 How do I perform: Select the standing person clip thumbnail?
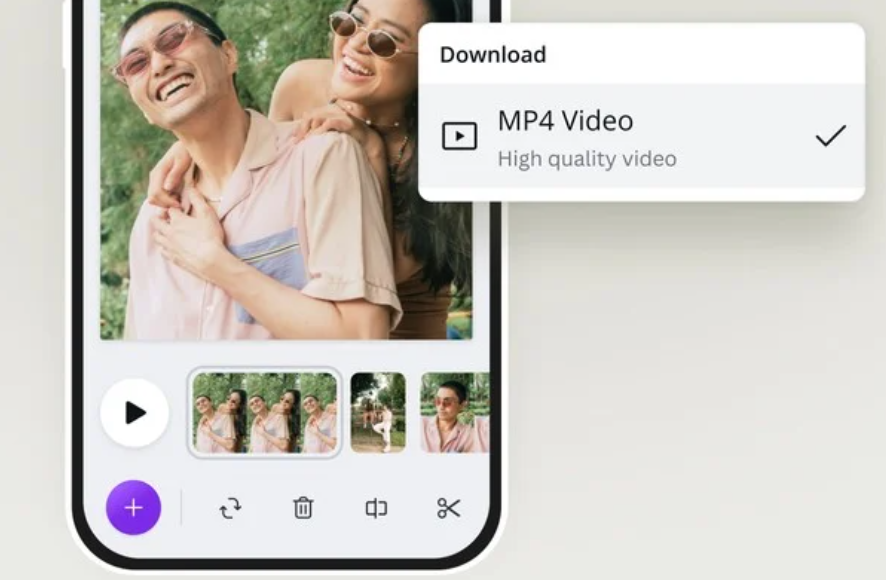tap(378, 413)
